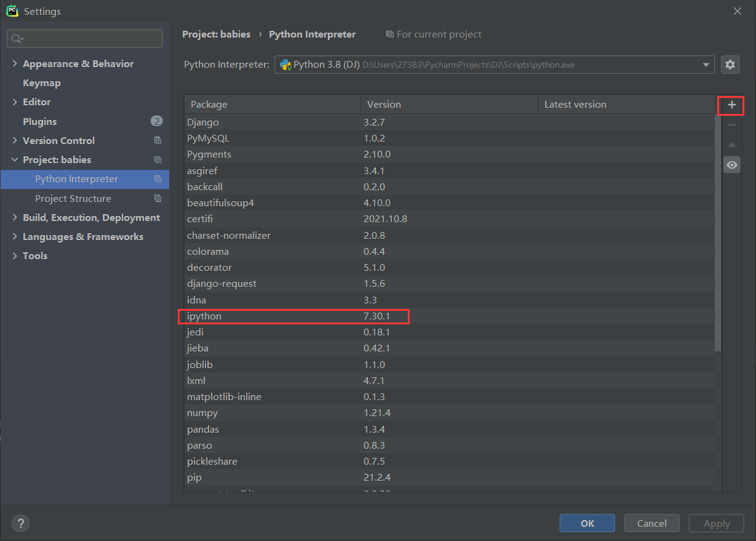Screen dimensions: 756x541
Task: Click the Apply button
Action: 717,523
